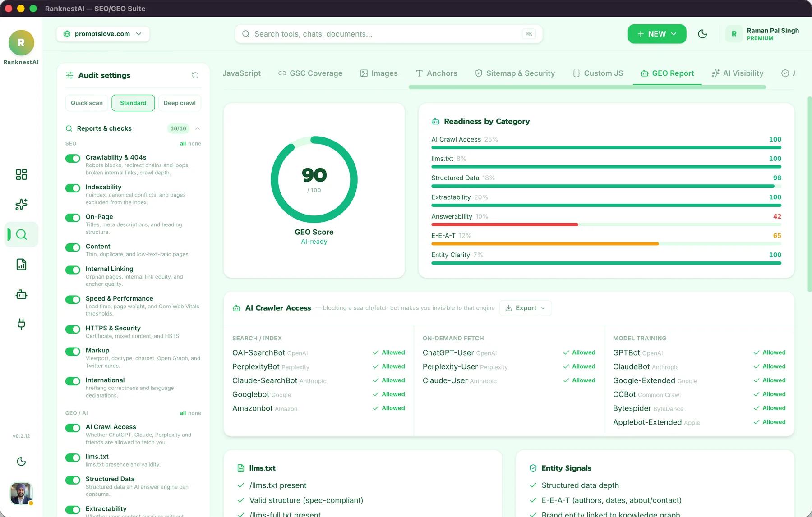Screen dimensions: 812x517
Task: Collapse the Reports & checks section
Action: (198, 128)
